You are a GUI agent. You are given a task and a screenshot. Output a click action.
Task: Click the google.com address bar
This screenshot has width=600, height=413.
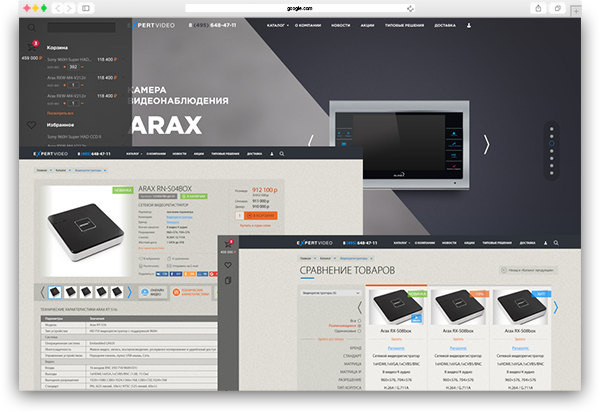pyautogui.click(x=299, y=7)
